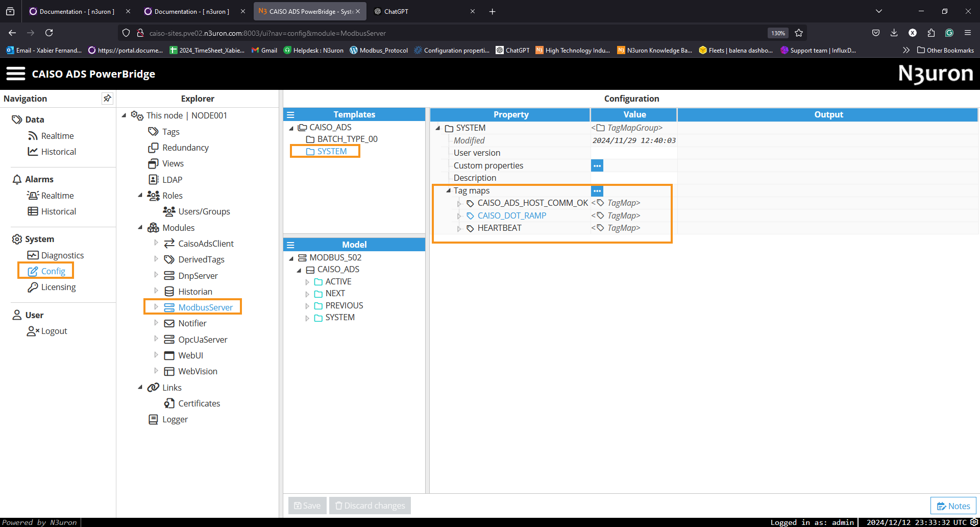The width and height of the screenshot is (980, 527).
Task: Open Historical under the Data section
Action: coord(52,152)
